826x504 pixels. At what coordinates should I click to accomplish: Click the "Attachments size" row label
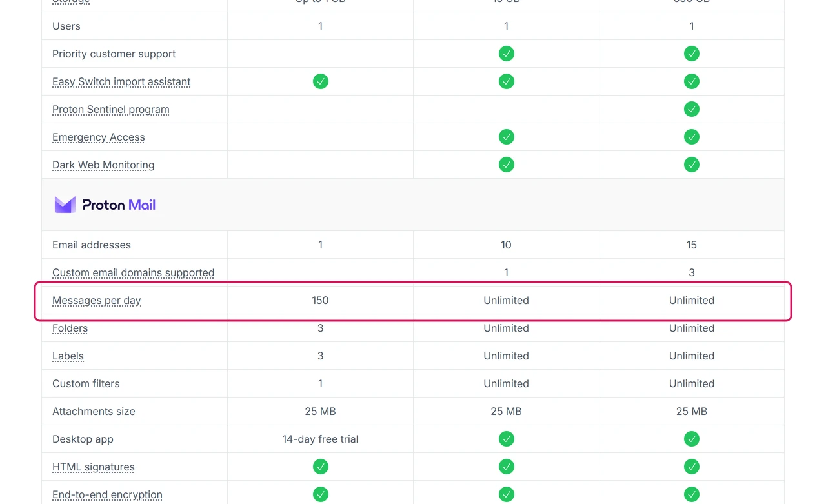pyautogui.click(x=94, y=411)
